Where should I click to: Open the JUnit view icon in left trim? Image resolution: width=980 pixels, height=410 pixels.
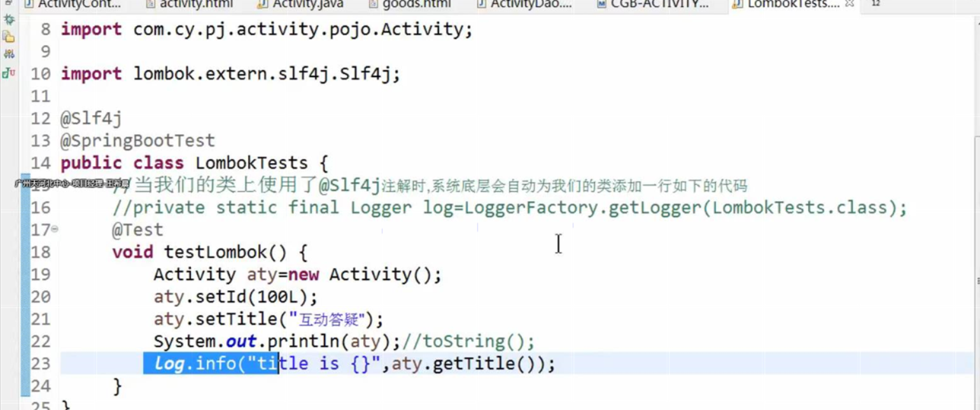[9, 73]
